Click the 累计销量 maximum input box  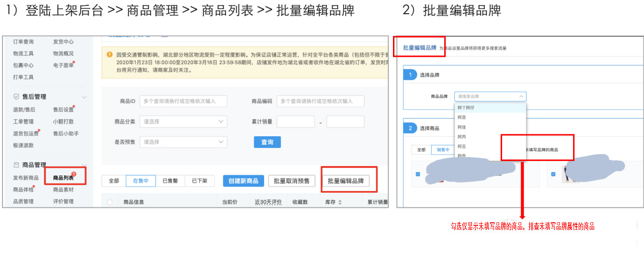coord(345,122)
